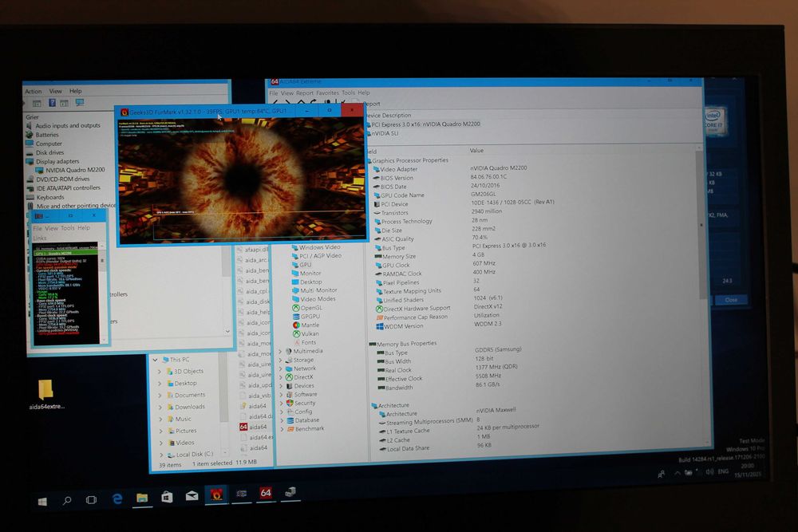The width and height of the screenshot is (798, 532).
Task: Select GPU item in AIDA64 tree
Action: click(x=302, y=265)
